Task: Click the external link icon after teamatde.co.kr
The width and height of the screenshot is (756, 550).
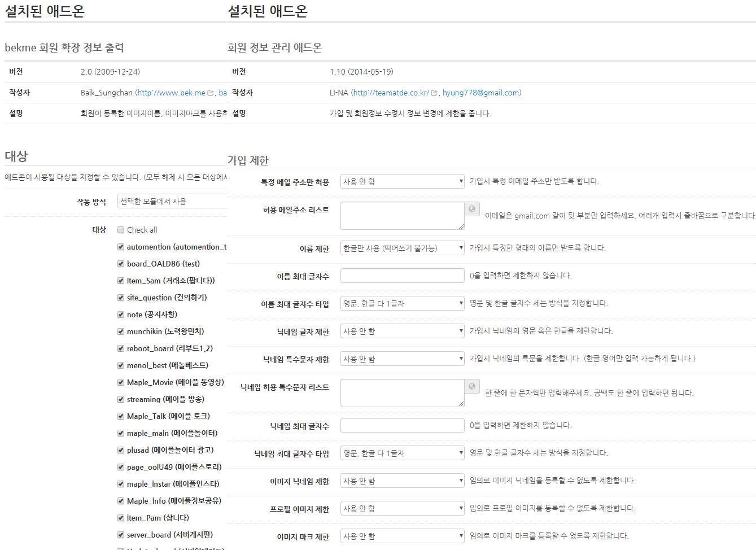Action: tap(434, 93)
